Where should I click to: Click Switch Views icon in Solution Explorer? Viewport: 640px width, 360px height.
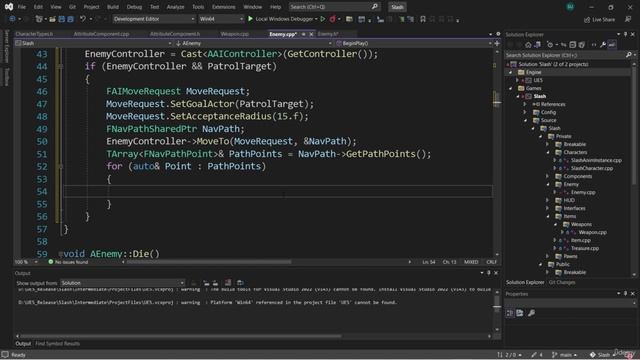click(538, 45)
